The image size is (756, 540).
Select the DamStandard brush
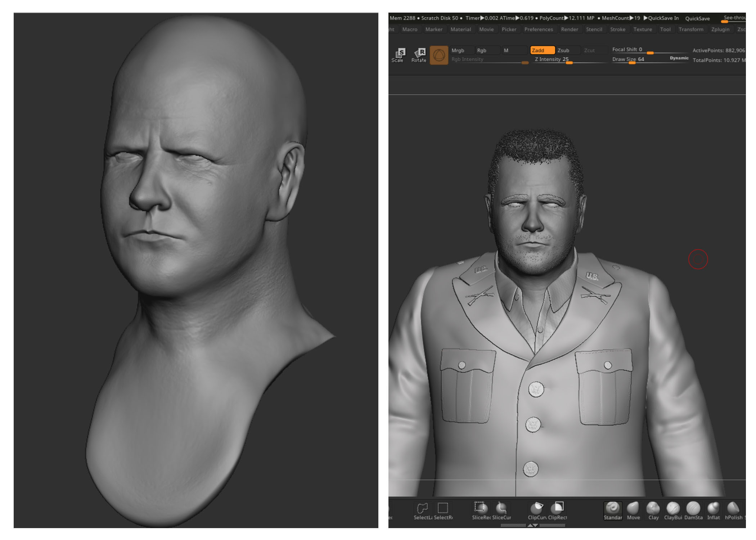[693, 511]
